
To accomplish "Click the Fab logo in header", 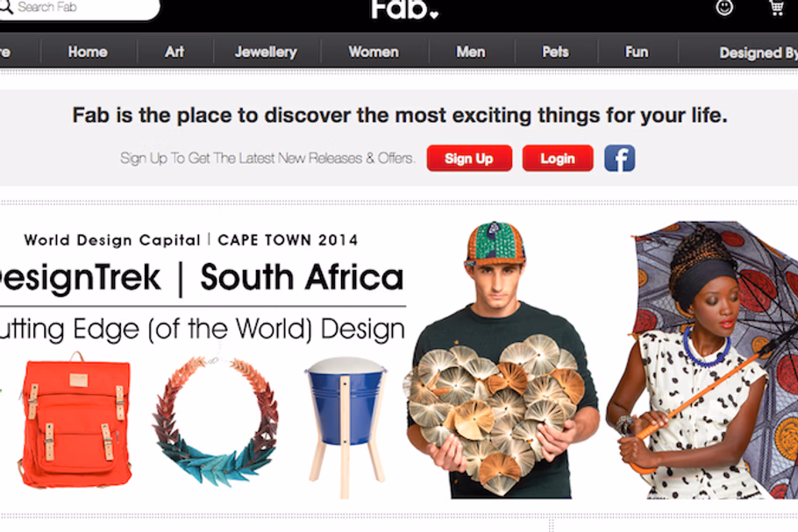I will point(404,10).
